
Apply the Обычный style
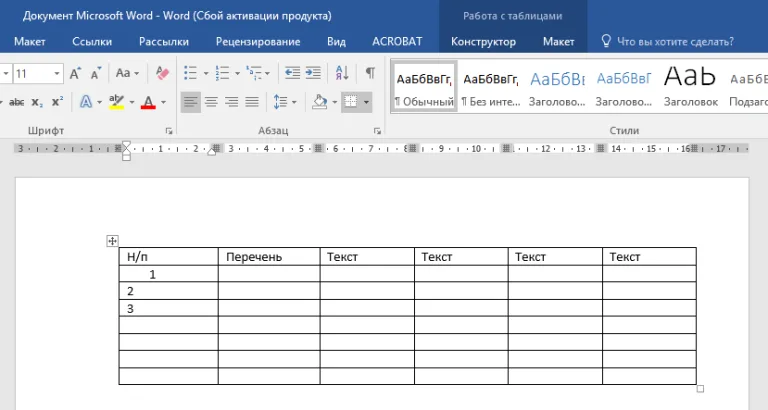point(424,87)
